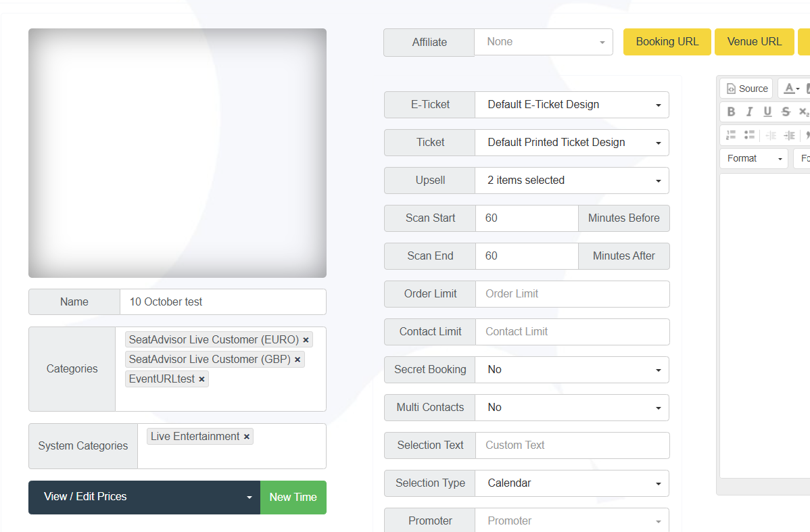This screenshot has width=810, height=532.
Task: Open the Promoter dropdown
Action: pos(572,520)
